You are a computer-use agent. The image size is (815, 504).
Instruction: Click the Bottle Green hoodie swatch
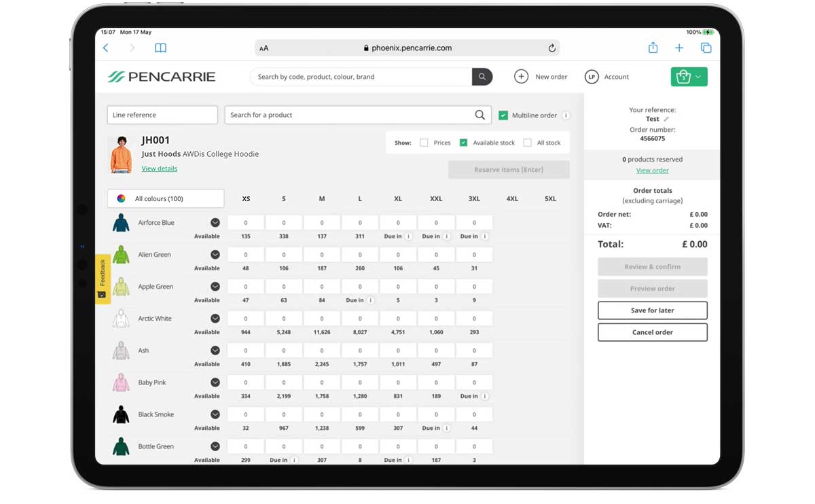pyautogui.click(x=121, y=446)
